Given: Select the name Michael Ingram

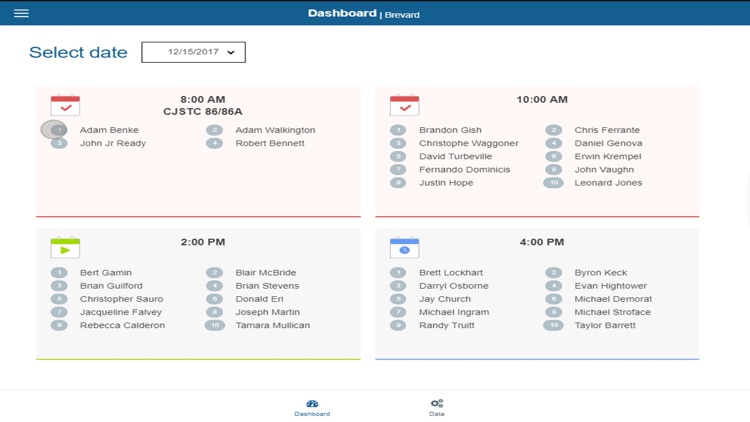Looking at the screenshot, I should [454, 312].
